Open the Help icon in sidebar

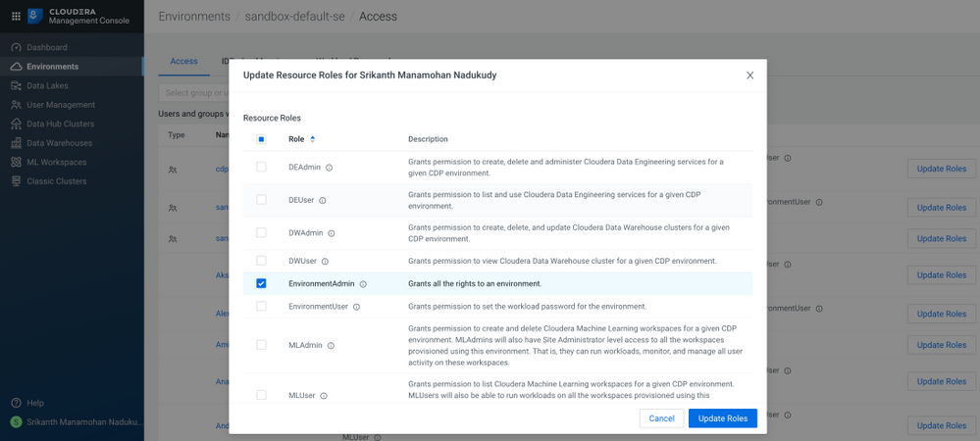tap(16, 403)
